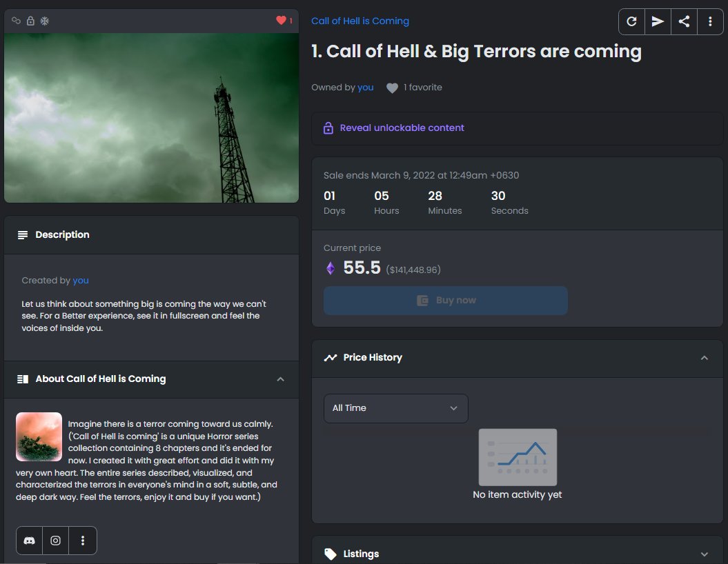Click the collection avatar thumbnail
728x564 pixels.
coord(39,436)
